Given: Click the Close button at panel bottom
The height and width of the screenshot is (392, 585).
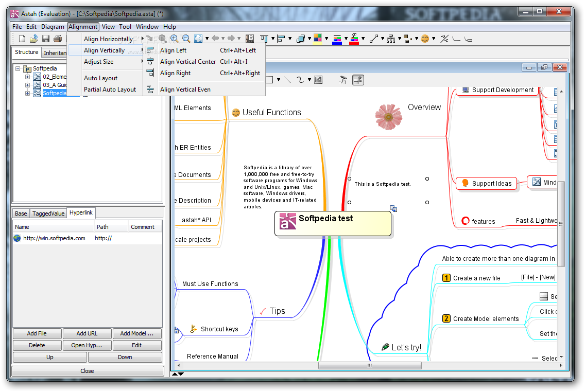Looking at the screenshot, I should click(88, 371).
